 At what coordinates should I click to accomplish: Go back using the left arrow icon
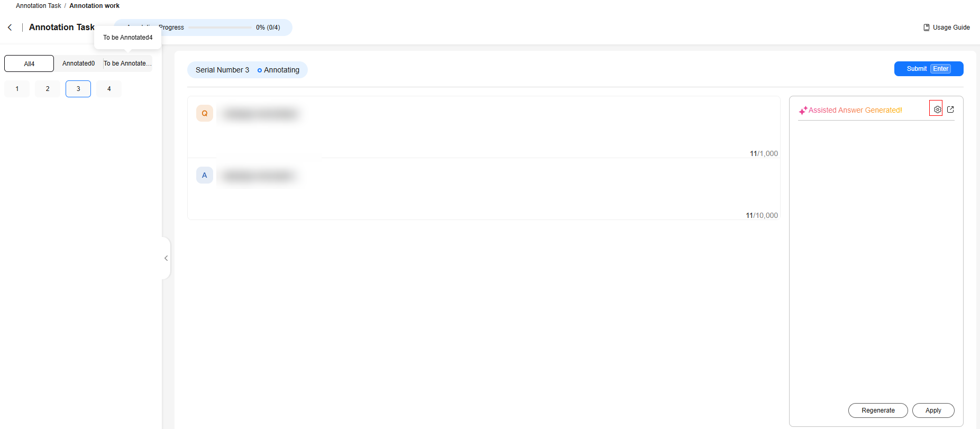10,27
